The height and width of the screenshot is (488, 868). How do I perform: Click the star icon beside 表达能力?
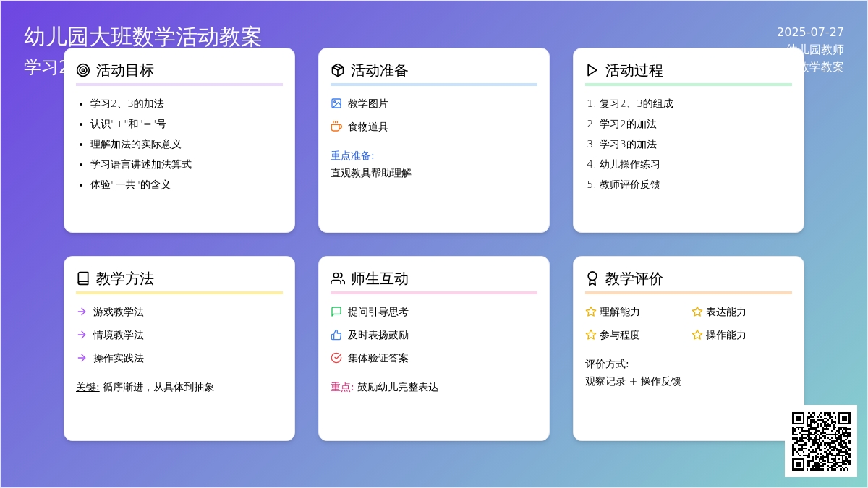pos(697,312)
